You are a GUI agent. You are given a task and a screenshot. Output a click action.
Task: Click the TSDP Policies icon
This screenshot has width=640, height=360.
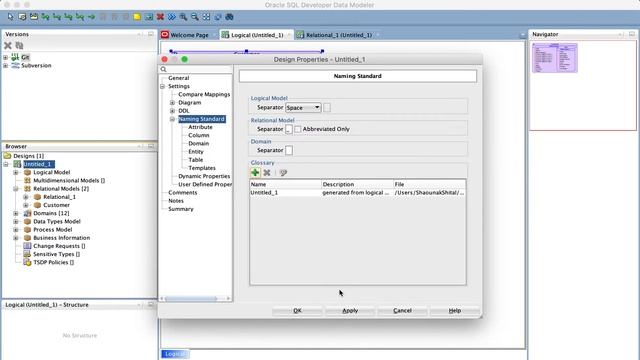coord(27,262)
